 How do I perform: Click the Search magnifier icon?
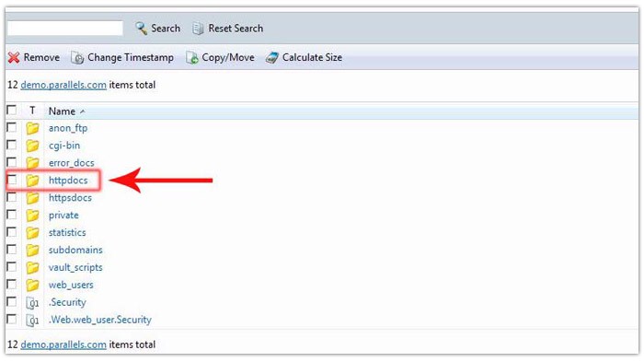(142, 29)
